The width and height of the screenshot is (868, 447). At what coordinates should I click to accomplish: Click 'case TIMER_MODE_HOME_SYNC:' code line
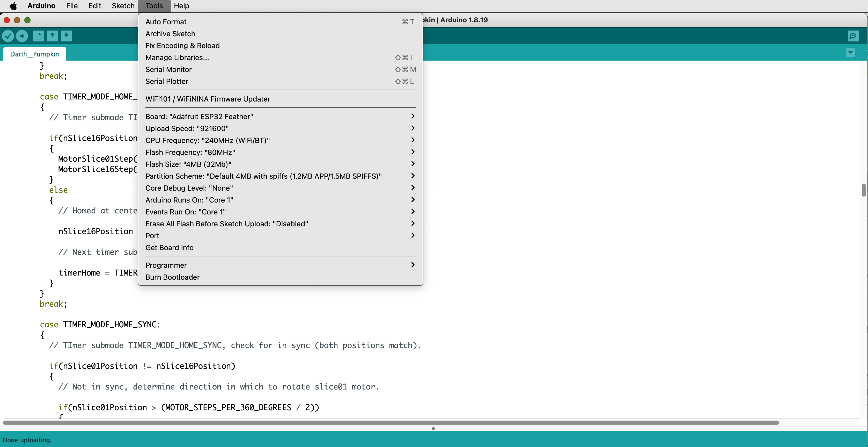(100, 324)
